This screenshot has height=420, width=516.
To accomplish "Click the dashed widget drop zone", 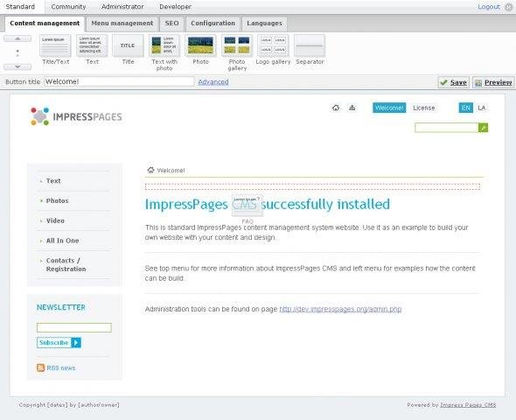I will click(x=312, y=186).
